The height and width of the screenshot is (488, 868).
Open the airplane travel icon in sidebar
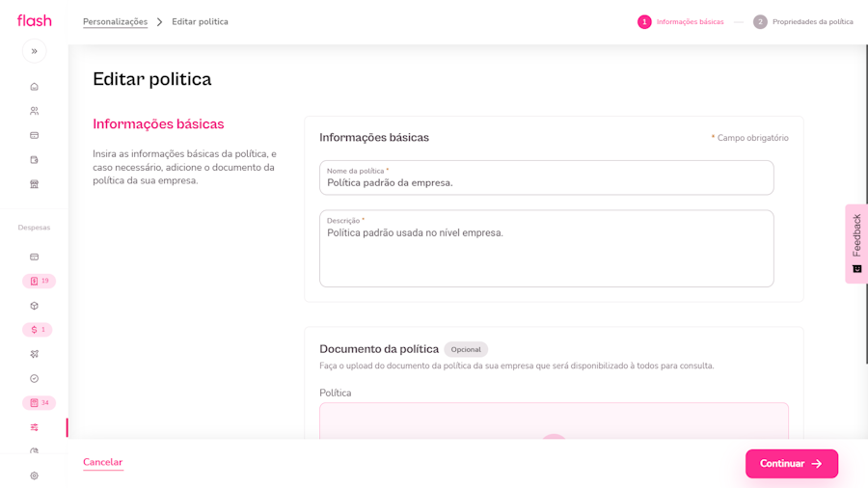click(34, 354)
